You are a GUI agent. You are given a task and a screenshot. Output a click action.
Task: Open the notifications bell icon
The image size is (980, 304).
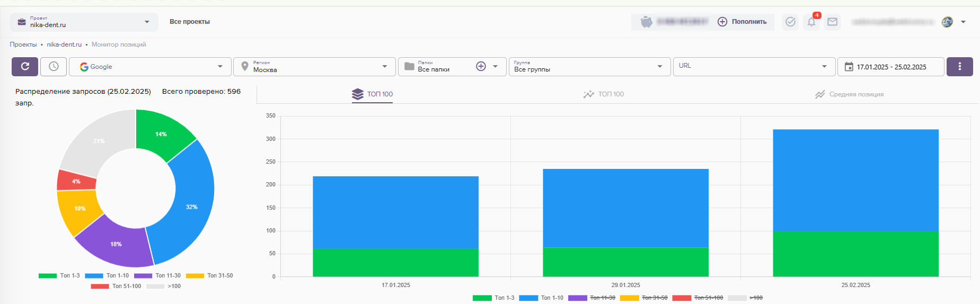click(811, 22)
